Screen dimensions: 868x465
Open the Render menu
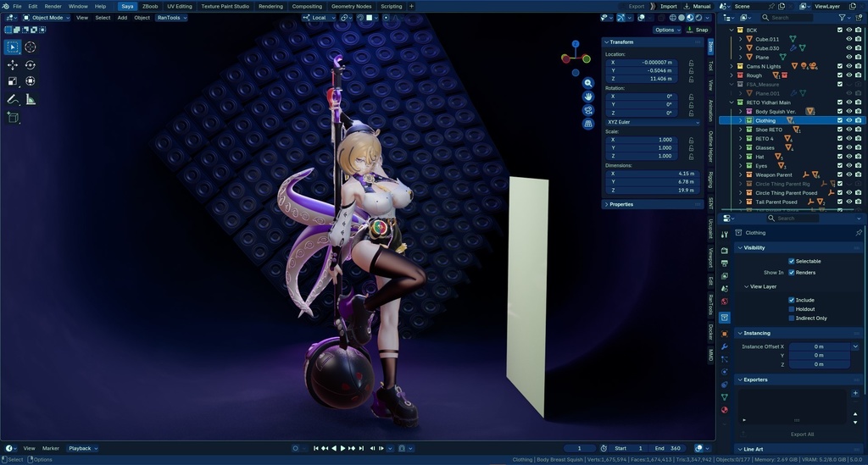[53, 6]
